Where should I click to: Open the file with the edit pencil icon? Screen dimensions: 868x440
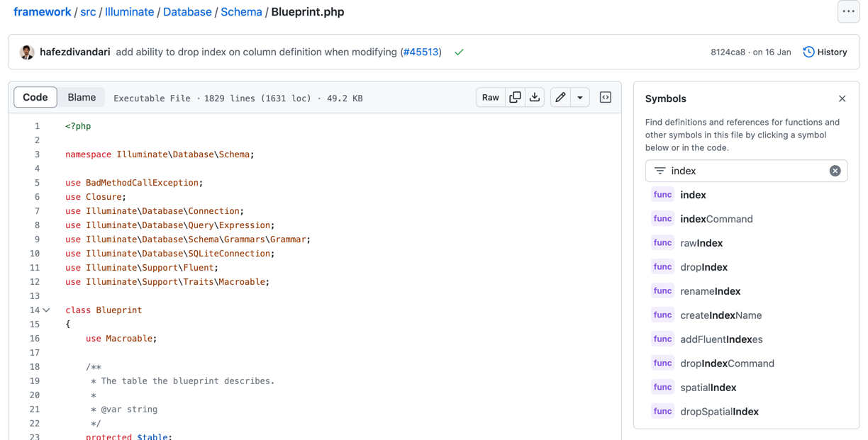pos(560,97)
